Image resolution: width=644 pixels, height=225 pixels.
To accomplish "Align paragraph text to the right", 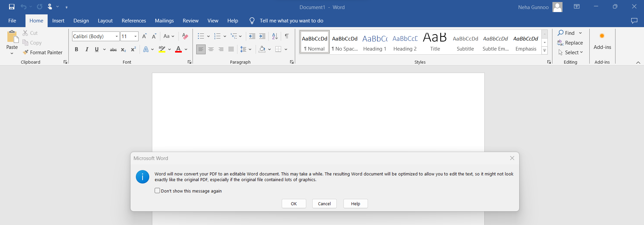I will click(221, 50).
